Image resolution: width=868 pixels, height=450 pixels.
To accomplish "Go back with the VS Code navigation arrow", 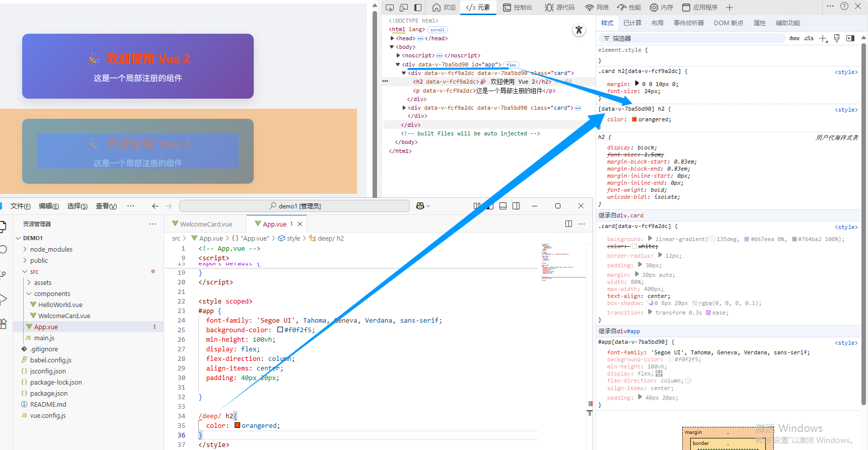I will 155,206.
